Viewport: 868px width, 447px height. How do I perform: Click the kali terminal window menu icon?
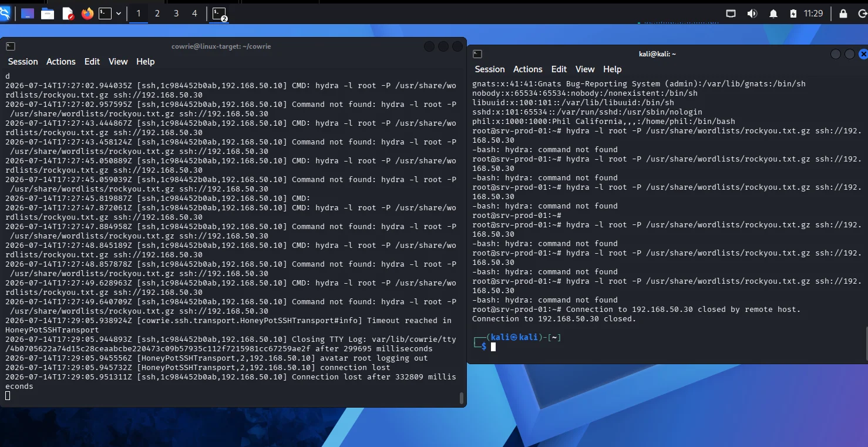477,54
